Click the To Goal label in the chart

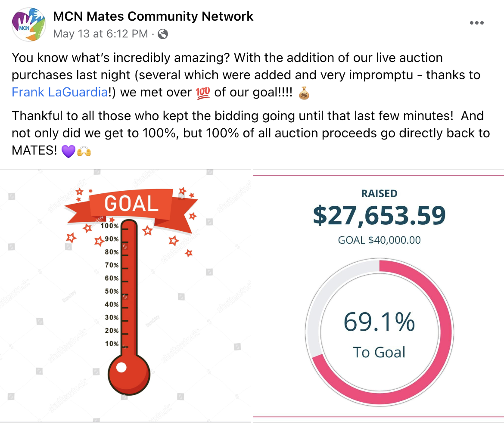[379, 352]
